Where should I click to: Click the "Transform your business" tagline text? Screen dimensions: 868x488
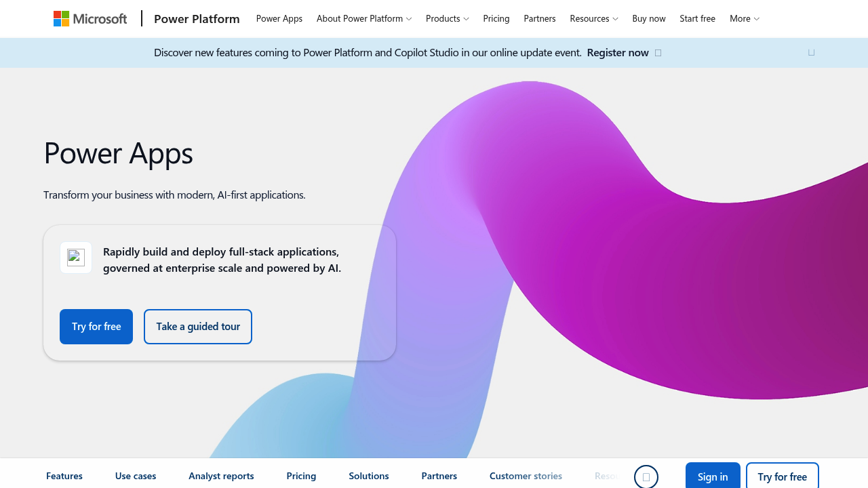(174, 195)
